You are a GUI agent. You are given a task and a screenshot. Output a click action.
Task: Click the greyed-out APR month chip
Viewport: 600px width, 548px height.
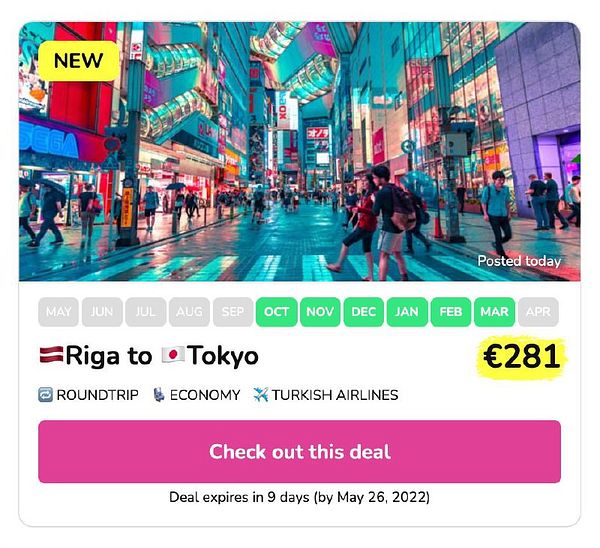pos(538,312)
